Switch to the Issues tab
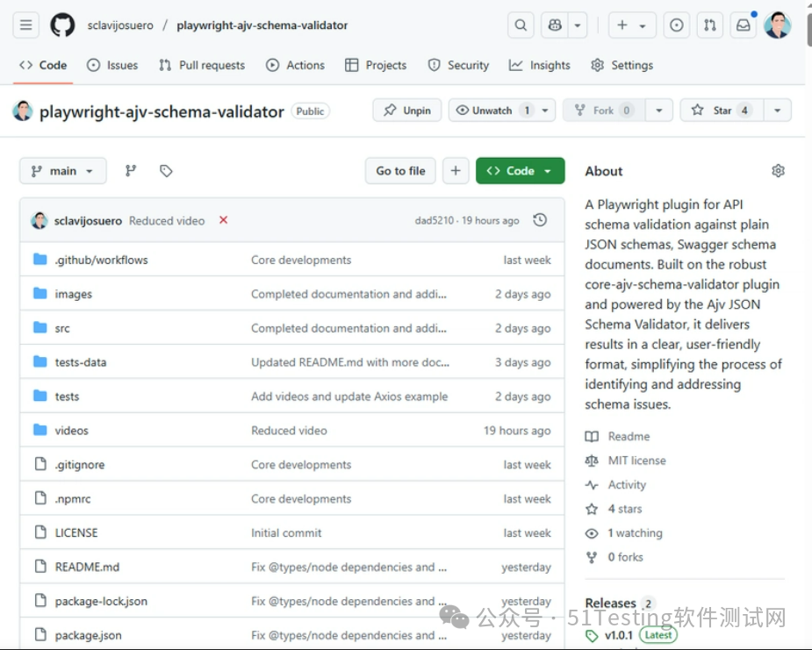 [x=112, y=65]
